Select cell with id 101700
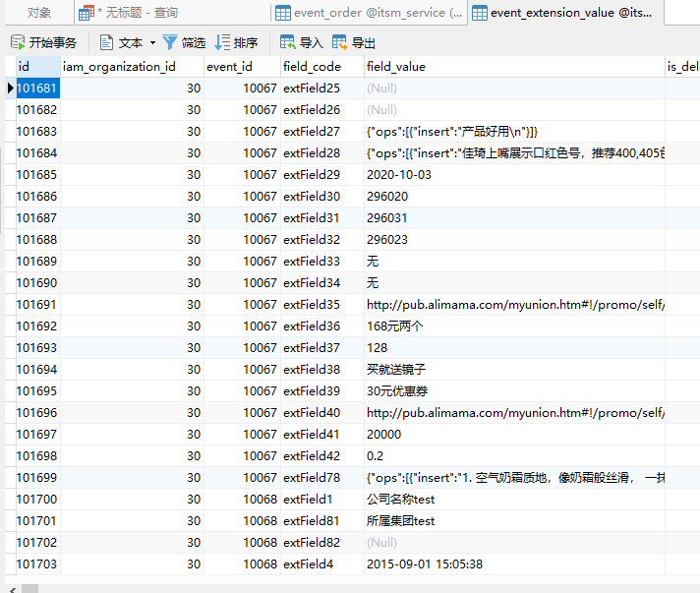700x593 pixels. click(x=38, y=500)
